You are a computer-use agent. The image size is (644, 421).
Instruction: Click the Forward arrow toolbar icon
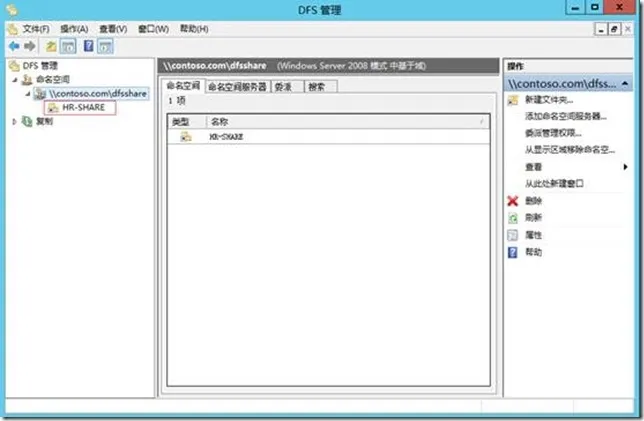pyautogui.click(x=30, y=46)
